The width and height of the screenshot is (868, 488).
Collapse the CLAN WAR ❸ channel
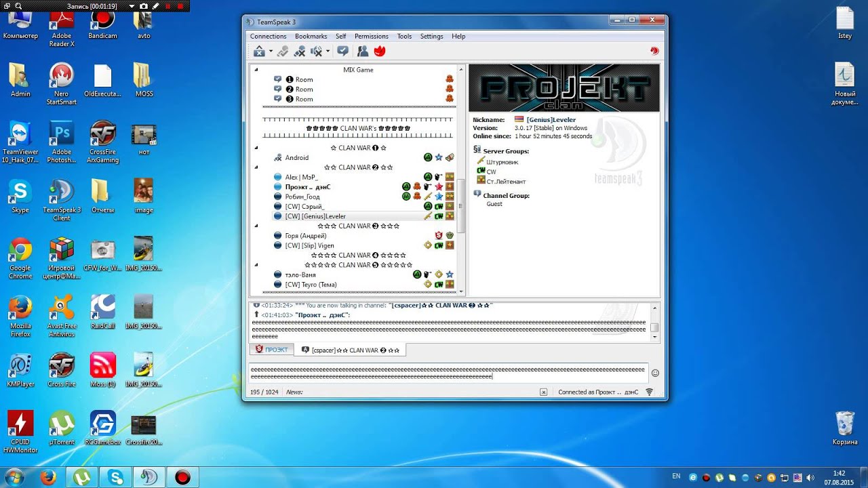[256, 226]
